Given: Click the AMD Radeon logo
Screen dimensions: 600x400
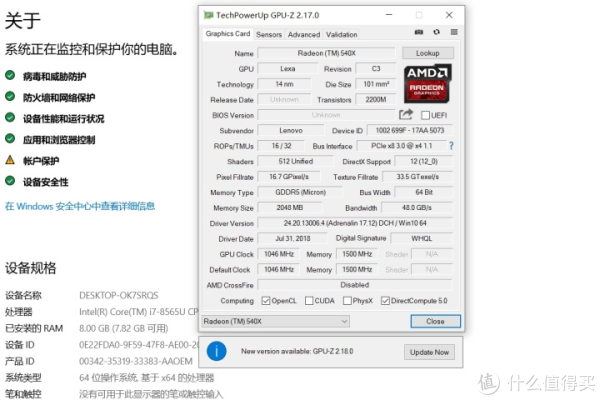Looking at the screenshot, I should click(428, 84).
